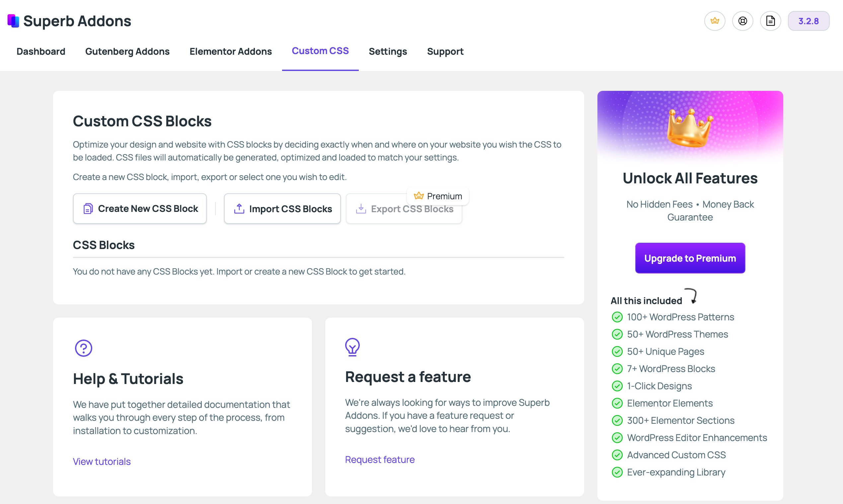Switch to the Dashboard tab
This screenshot has width=843, height=504.
[x=41, y=51]
